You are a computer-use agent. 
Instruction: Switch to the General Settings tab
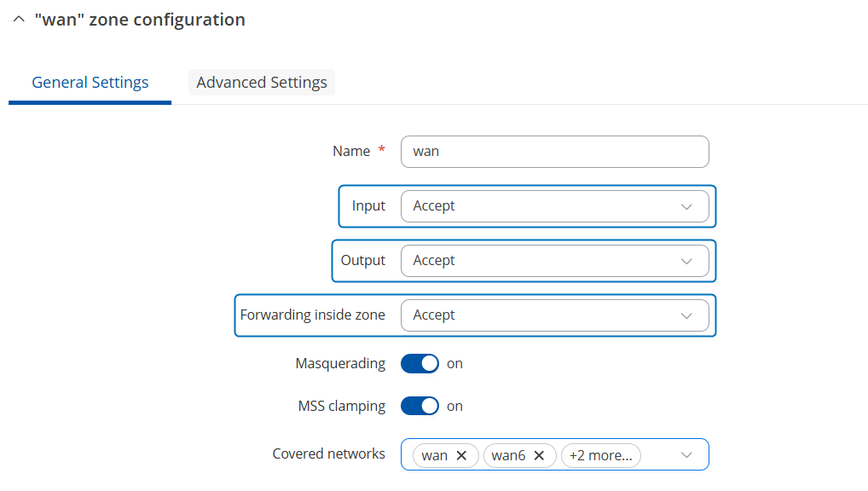click(x=90, y=83)
